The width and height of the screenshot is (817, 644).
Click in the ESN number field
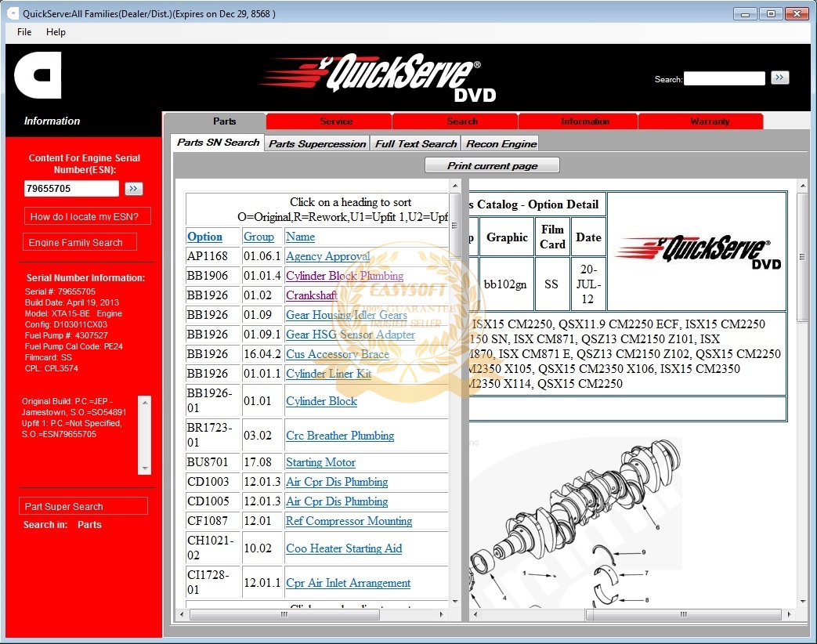pos(71,189)
